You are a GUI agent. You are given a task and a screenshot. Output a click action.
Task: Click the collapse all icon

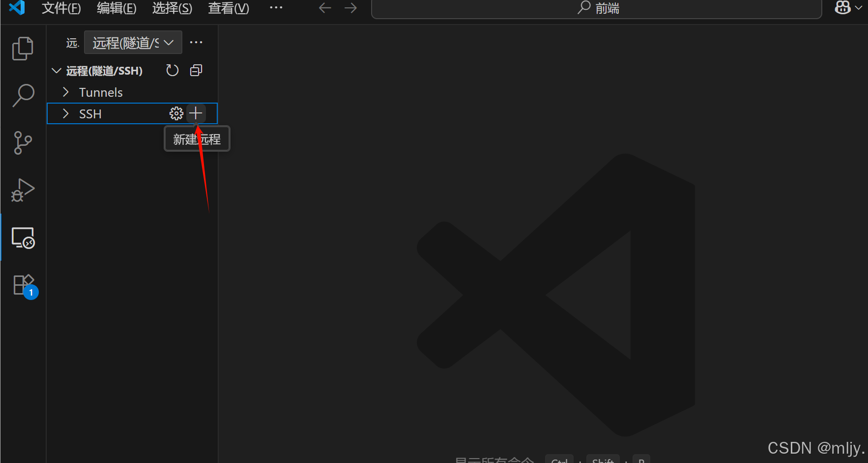pyautogui.click(x=196, y=71)
